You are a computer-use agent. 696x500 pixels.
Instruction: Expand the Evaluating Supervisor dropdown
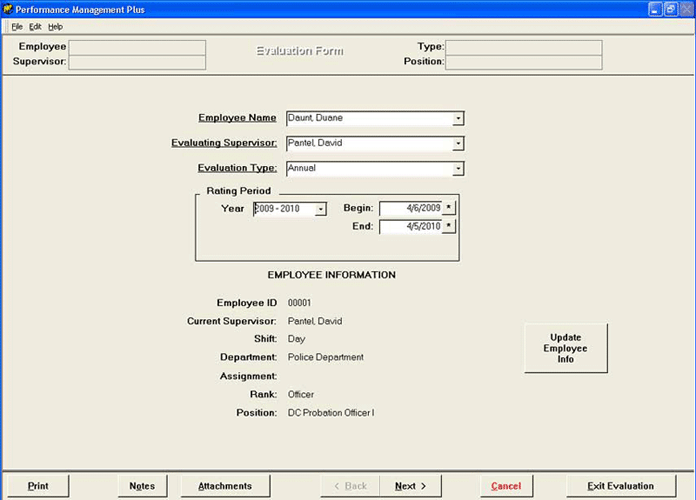click(x=458, y=143)
